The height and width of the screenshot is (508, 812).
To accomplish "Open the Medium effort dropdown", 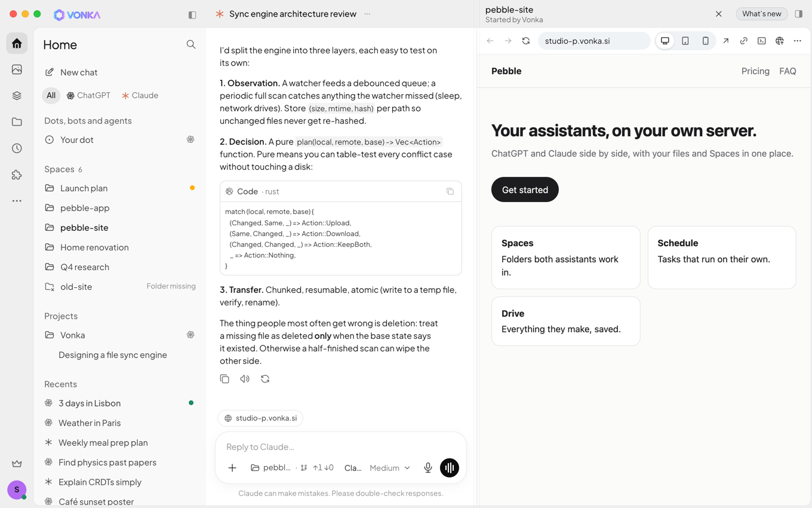I will click(390, 468).
